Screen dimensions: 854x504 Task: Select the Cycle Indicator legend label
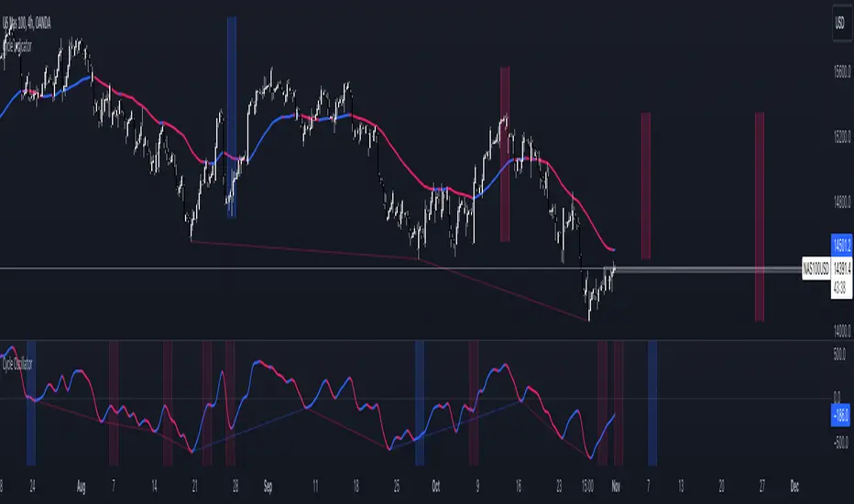[x=16, y=47]
